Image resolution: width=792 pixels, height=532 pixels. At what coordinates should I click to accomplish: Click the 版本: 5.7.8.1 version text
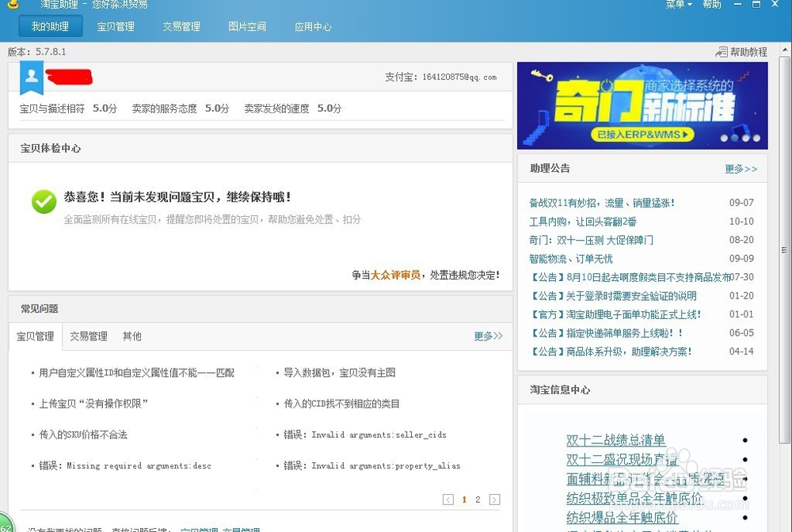click(x=37, y=51)
